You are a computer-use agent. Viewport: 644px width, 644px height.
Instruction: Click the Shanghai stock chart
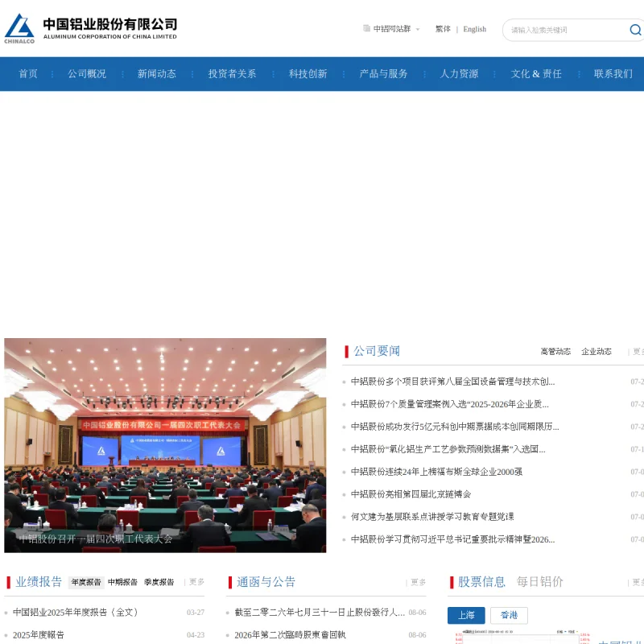522,637
